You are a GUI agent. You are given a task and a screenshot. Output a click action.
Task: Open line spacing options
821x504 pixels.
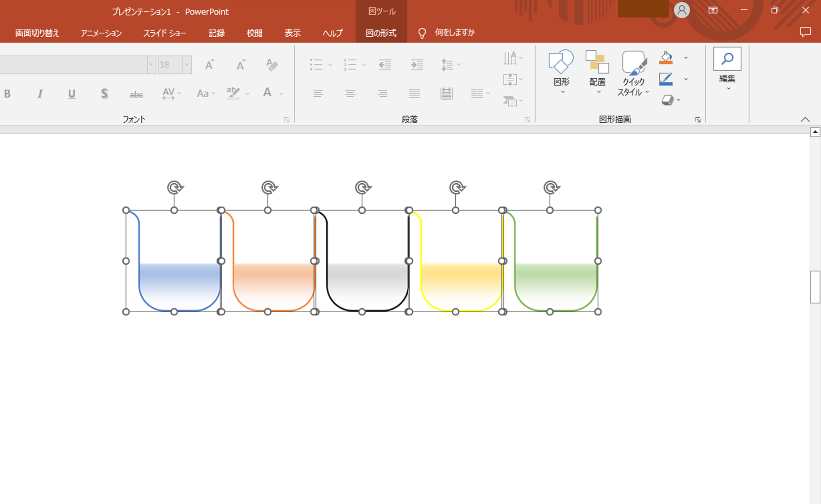click(450, 65)
